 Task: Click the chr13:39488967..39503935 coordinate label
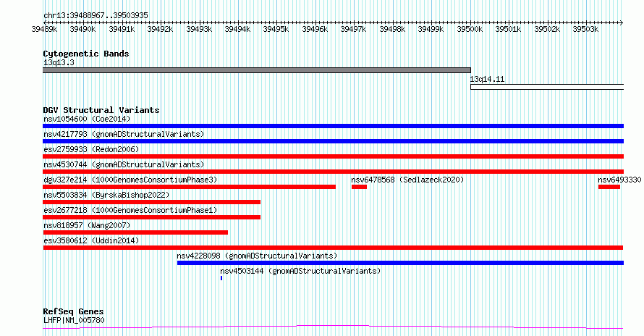pyautogui.click(x=96, y=15)
